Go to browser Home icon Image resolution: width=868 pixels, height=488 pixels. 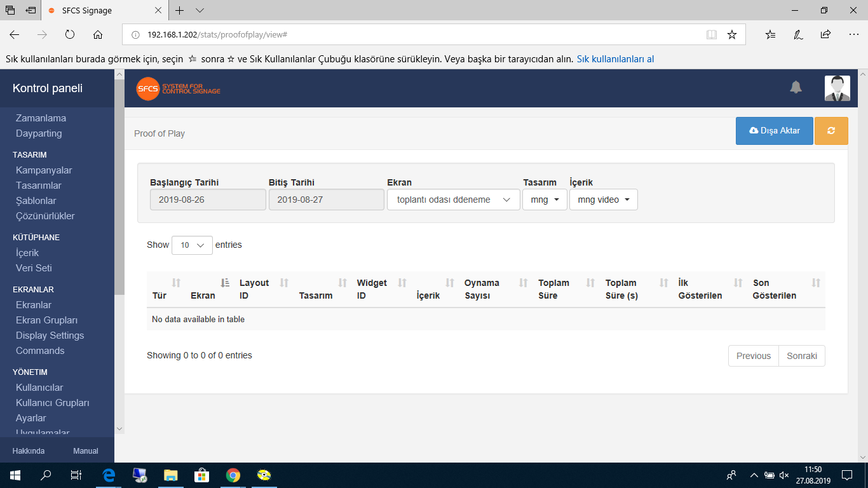pos(98,34)
